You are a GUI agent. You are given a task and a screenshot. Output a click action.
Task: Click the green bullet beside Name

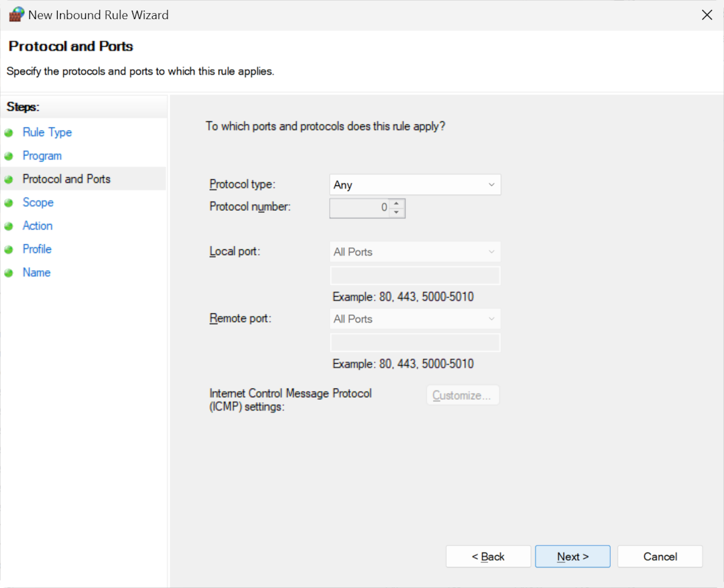click(9, 273)
